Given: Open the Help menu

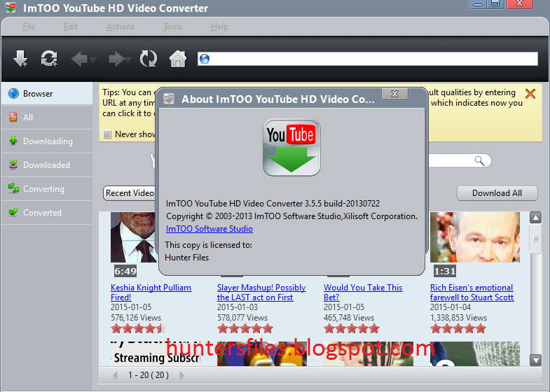Looking at the screenshot, I should tap(219, 27).
